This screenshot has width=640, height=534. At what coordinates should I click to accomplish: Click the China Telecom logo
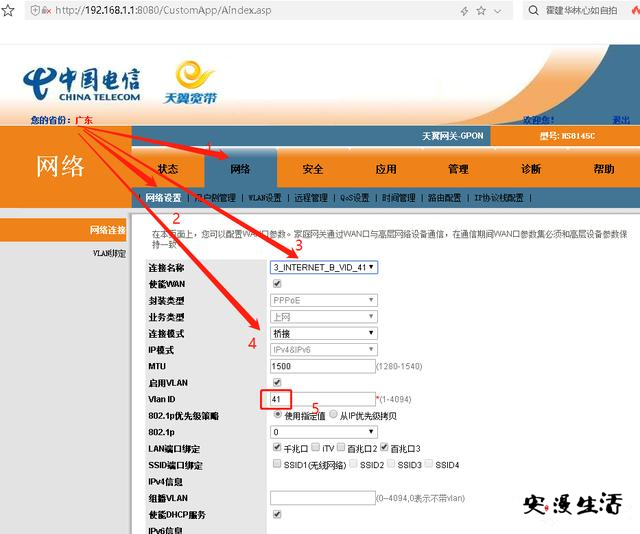(82, 84)
